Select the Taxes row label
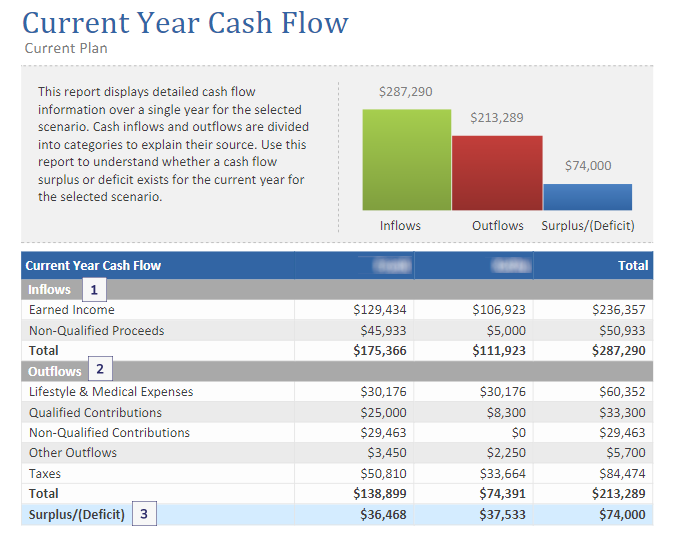 (x=45, y=474)
